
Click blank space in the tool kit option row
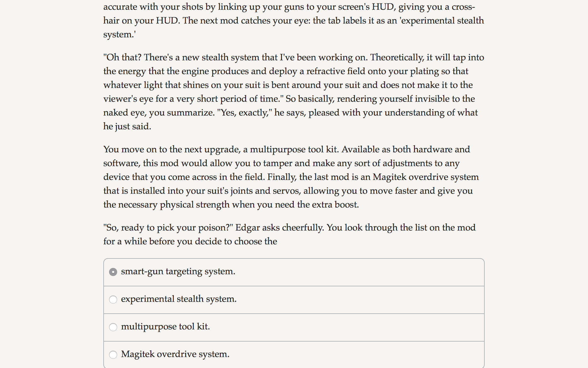[x=345, y=327]
